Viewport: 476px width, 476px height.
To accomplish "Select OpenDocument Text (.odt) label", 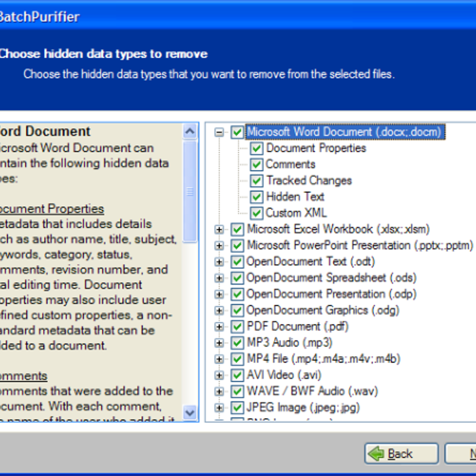I will 311,262.
